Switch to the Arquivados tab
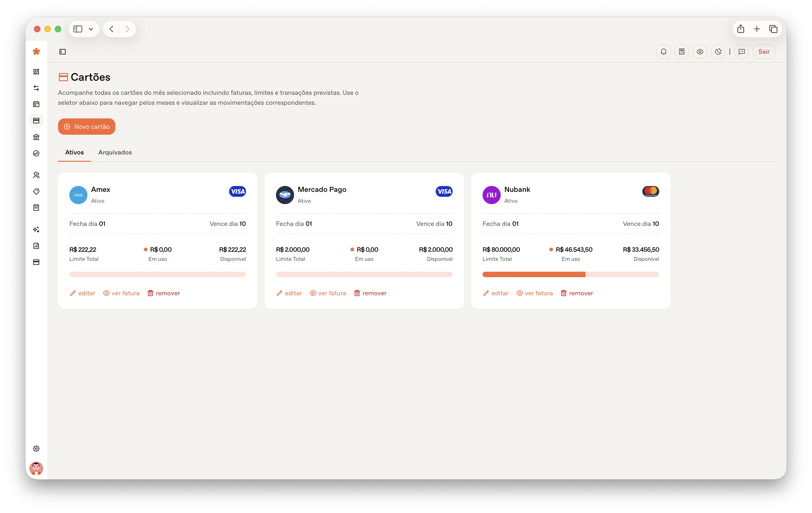Image resolution: width=812 pixels, height=513 pixels. 115,152
